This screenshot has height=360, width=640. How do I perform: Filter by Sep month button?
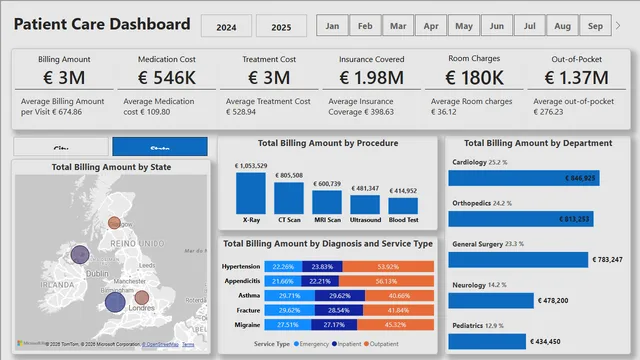pyautogui.click(x=596, y=26)
